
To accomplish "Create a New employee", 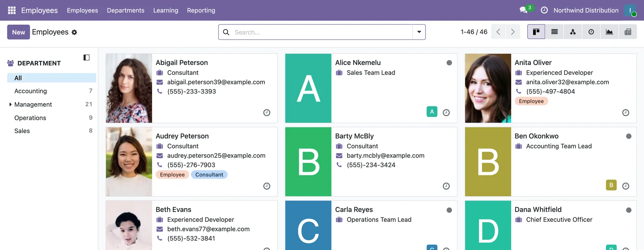I will click(19, 32).
